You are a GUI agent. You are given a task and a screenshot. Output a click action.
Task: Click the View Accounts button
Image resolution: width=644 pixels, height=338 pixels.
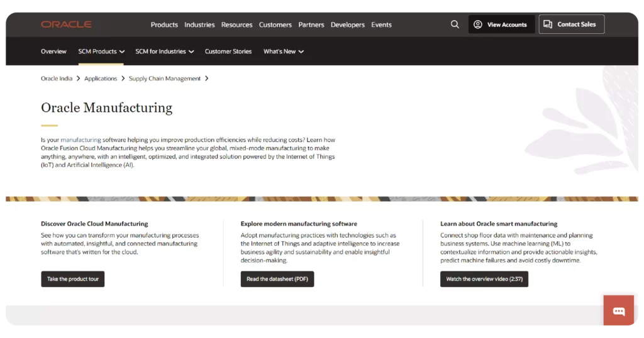point(501,25)
